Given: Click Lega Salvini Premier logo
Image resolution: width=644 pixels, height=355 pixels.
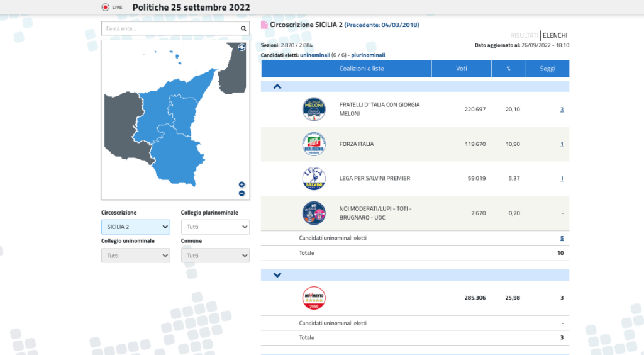Looking at the screenshot, I should (314, 178).
